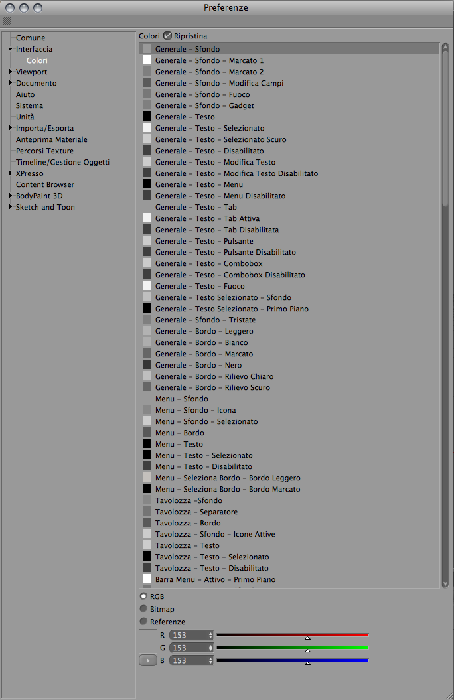Select the Bitmap radio button
This screenshot has height=700, width=454.
[143, 608]
